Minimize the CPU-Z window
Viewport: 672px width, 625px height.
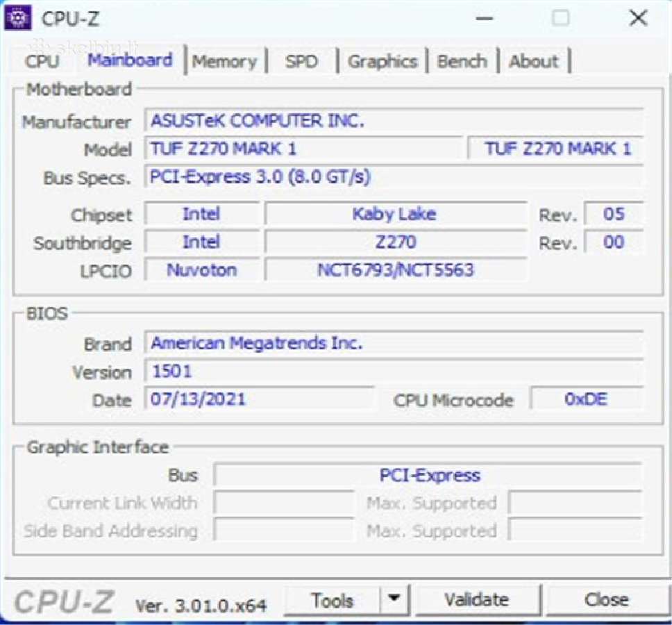pyautogui.click(x=485, y=19)
